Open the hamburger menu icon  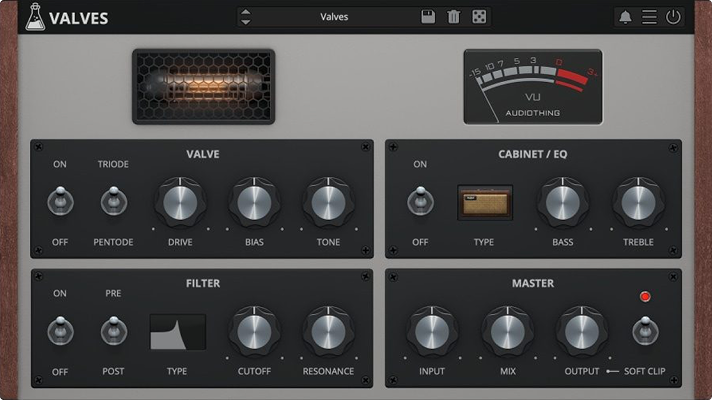(649, 17)
